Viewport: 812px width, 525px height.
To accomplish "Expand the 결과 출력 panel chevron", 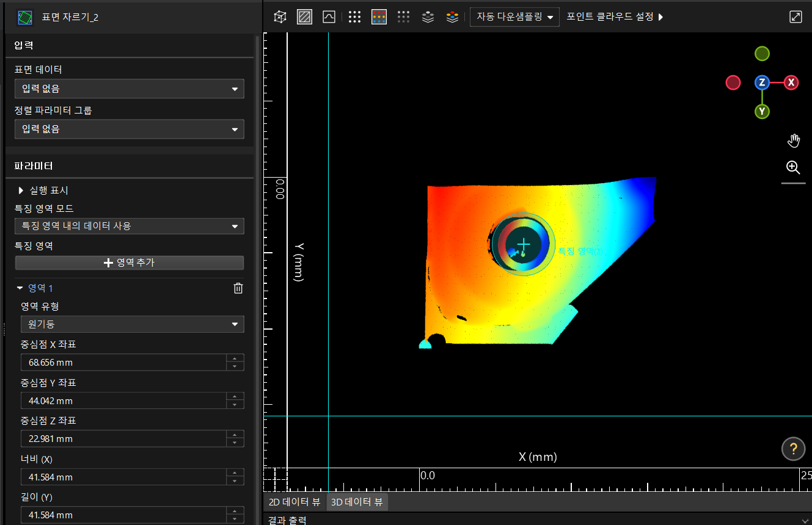I will (805, 520).
